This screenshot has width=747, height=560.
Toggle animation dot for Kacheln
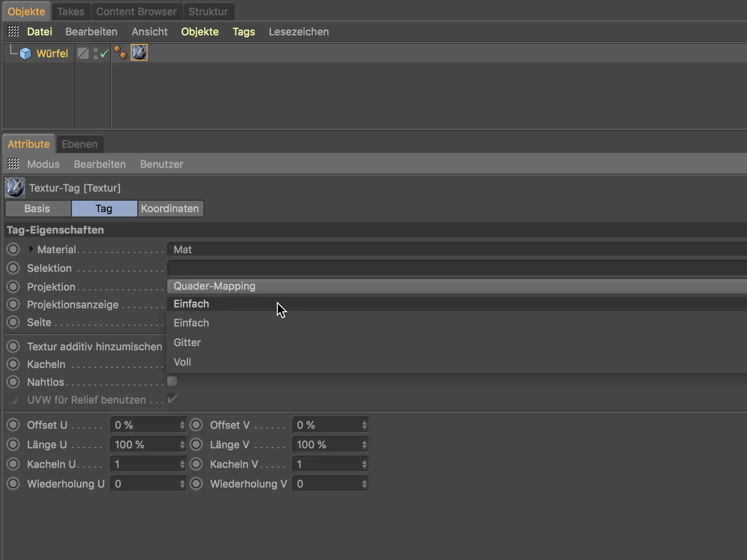pos(13,364)
